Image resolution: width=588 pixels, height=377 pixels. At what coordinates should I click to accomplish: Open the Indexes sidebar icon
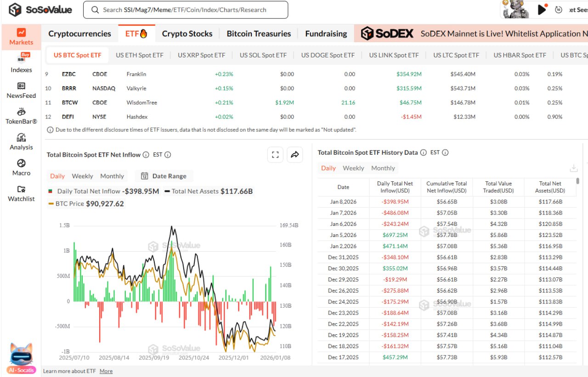tap(21, 59)
